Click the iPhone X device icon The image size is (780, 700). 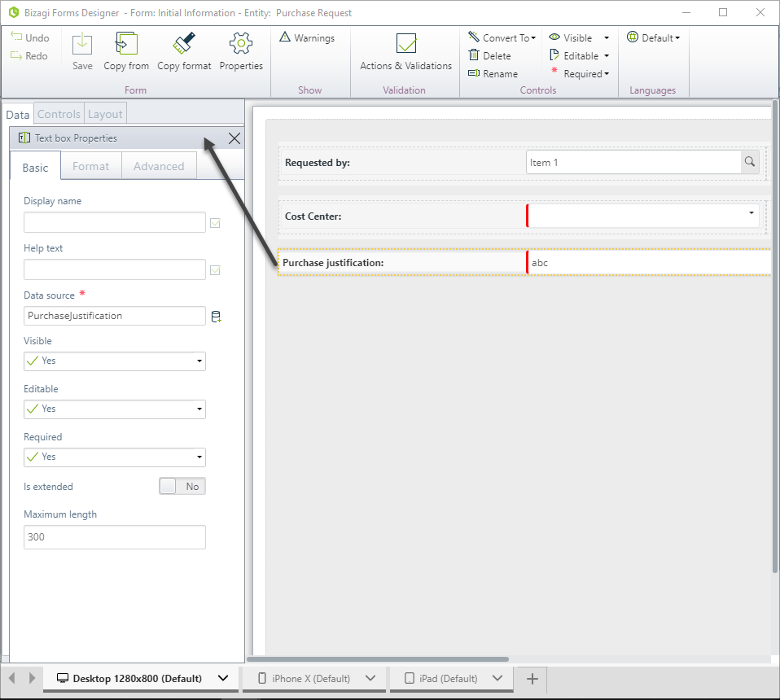(x=261, y=678)
